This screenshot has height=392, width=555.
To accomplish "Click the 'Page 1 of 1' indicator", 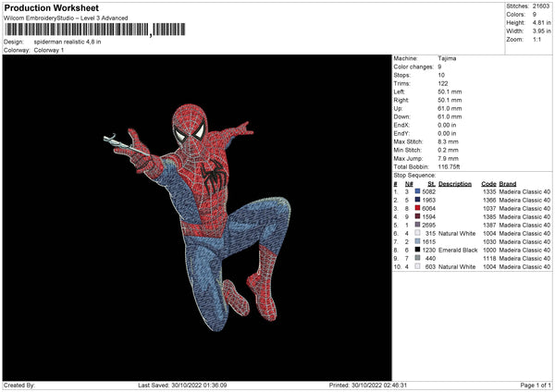I will point(536,385).
